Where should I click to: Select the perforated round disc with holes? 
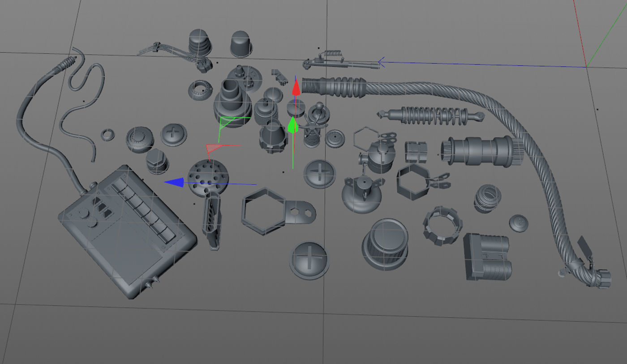209,178
